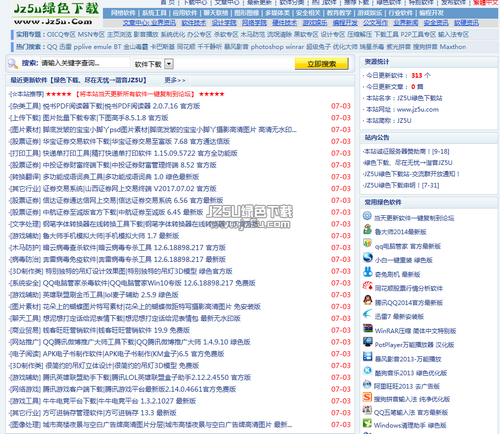Click the red 将本站当天更新所有软件一键复制到论坛 link
Image resolution: width=500 pixels, height=434 pixels.
[135, 94]
